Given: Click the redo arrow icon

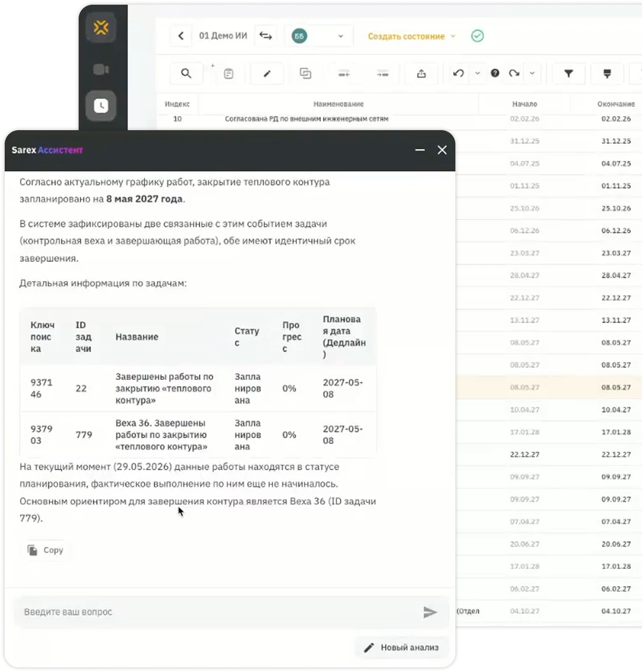Looking at the screenshot, I should 514,73.
